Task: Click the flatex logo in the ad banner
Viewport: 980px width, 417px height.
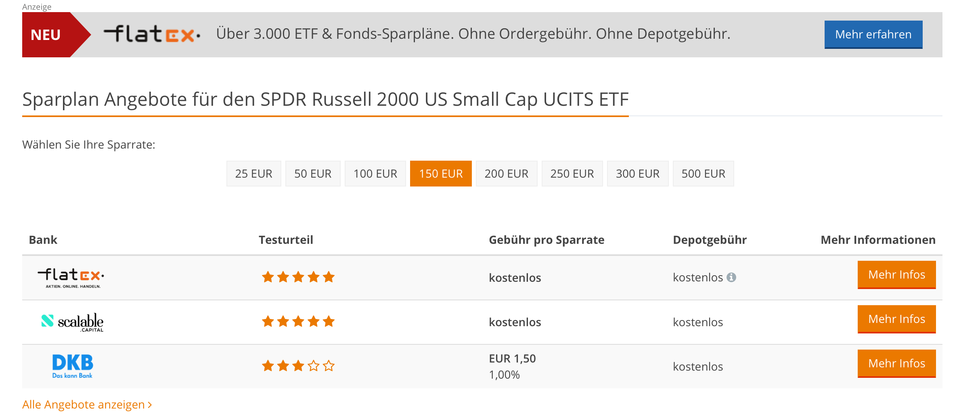Action: [151, 34]
